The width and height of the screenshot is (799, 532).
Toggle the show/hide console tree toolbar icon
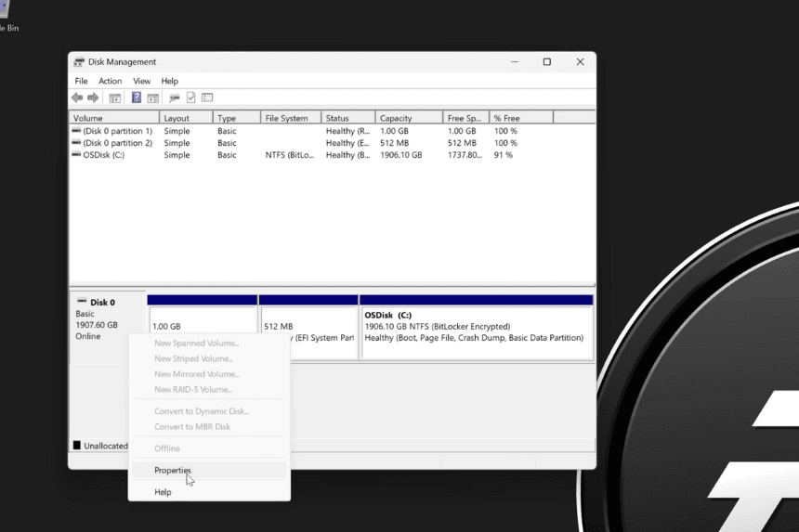(115, 98)
